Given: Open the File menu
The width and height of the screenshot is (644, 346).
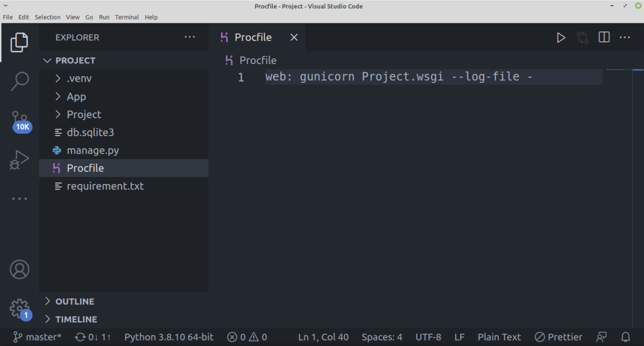Looking at the screenshot, I should pyautogui.click(x=8, y=17).
